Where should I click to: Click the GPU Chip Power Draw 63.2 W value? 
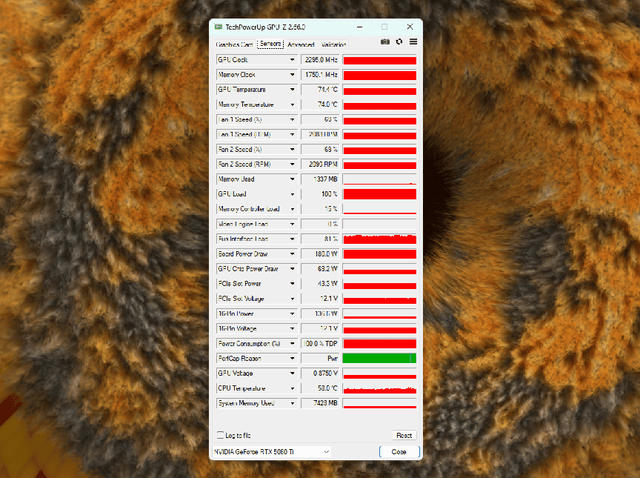320,269
